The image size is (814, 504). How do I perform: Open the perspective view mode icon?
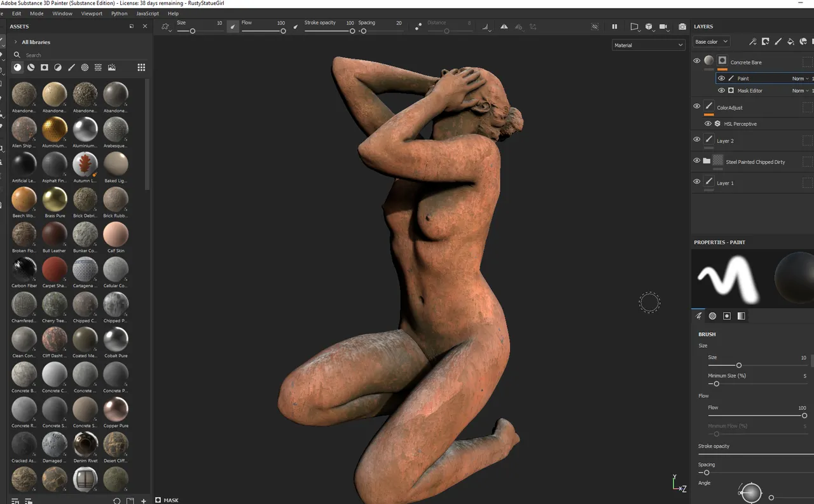(634, 27)
